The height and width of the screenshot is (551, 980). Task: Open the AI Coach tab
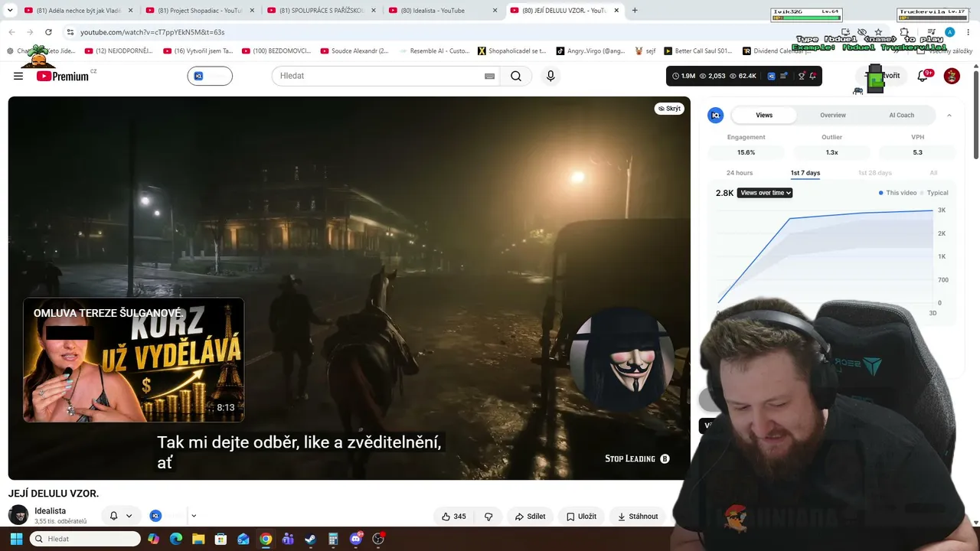[x=901, y=116]
